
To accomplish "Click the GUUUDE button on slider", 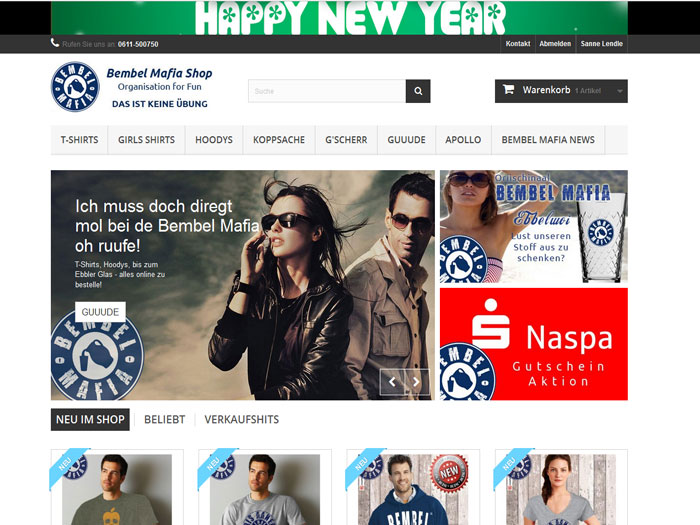I will pyautogui.click(x=100, y=312).
